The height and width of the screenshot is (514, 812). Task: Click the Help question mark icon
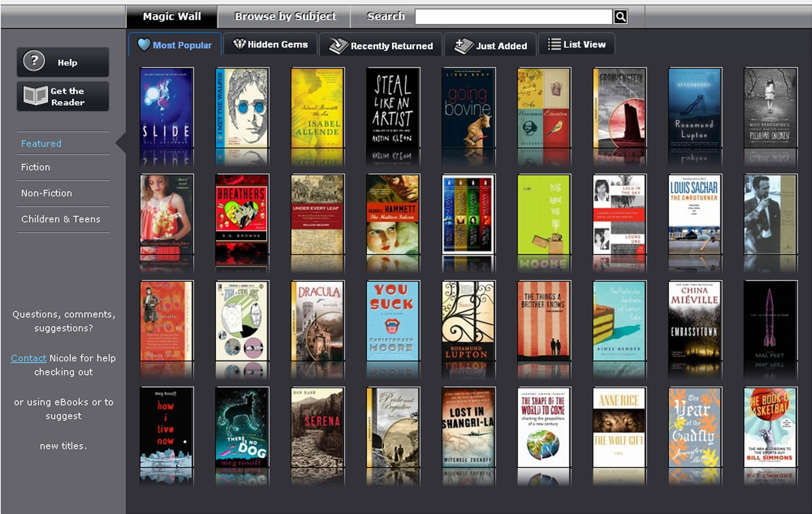(x=34, y=61)
